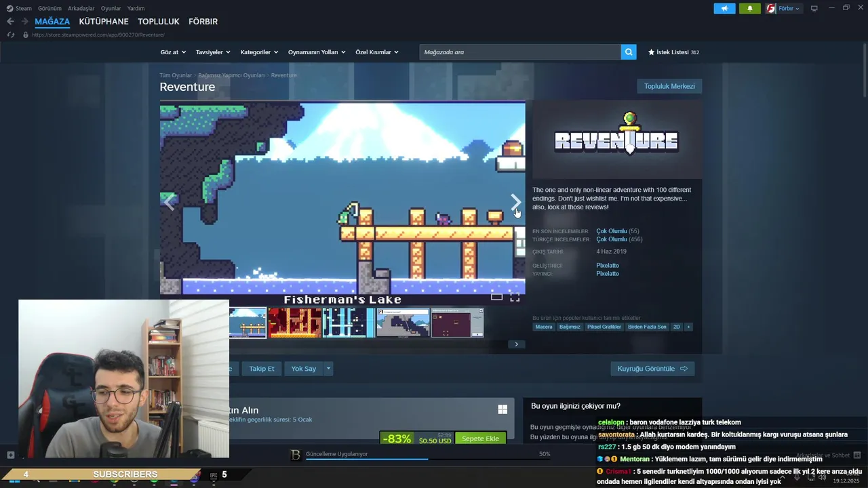Open the Tüm Oyunlar breadcrumb link
Screen dimensions: 868x488
tap(176, 75)
